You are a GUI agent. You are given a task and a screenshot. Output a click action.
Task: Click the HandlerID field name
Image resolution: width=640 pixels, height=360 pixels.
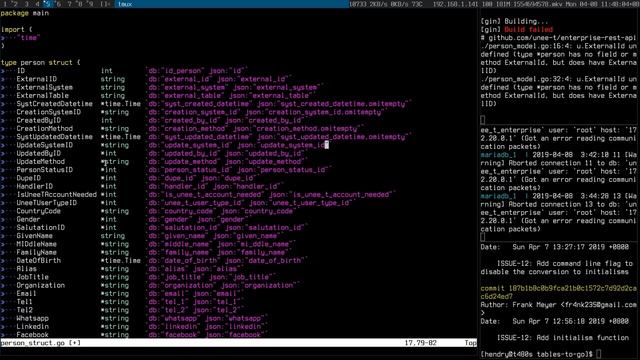tap(34, 186)
